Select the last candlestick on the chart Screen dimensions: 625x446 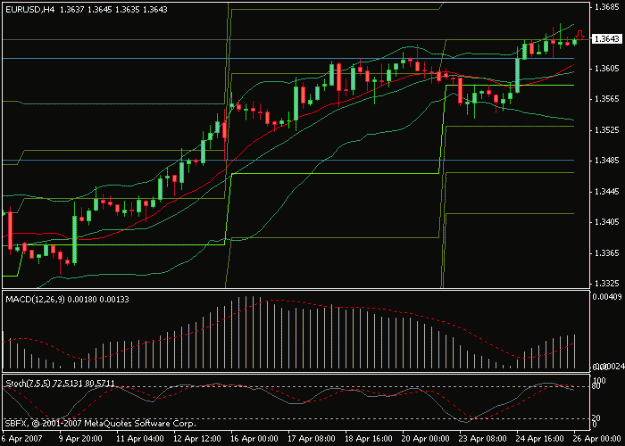(574, 41)
